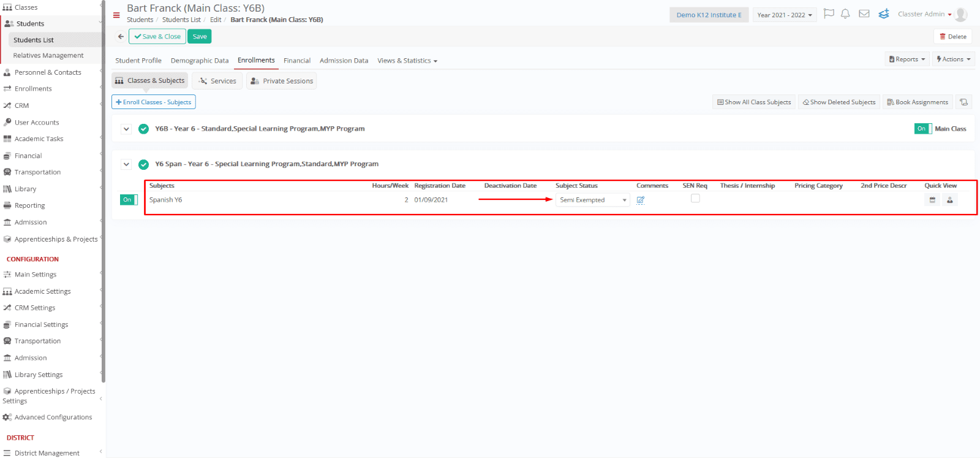This screenshot has width=980, height=458.
Task: Open Library sidebar item
Action: (x=25, y=189)
